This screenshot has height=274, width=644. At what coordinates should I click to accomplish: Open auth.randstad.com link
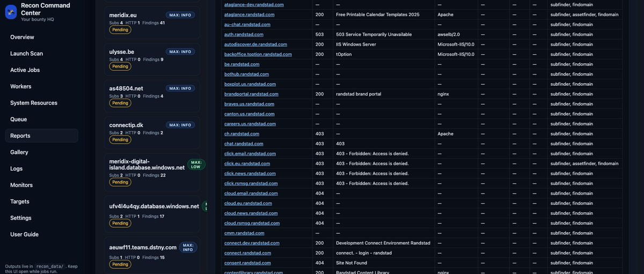click(x=244, y=34)
